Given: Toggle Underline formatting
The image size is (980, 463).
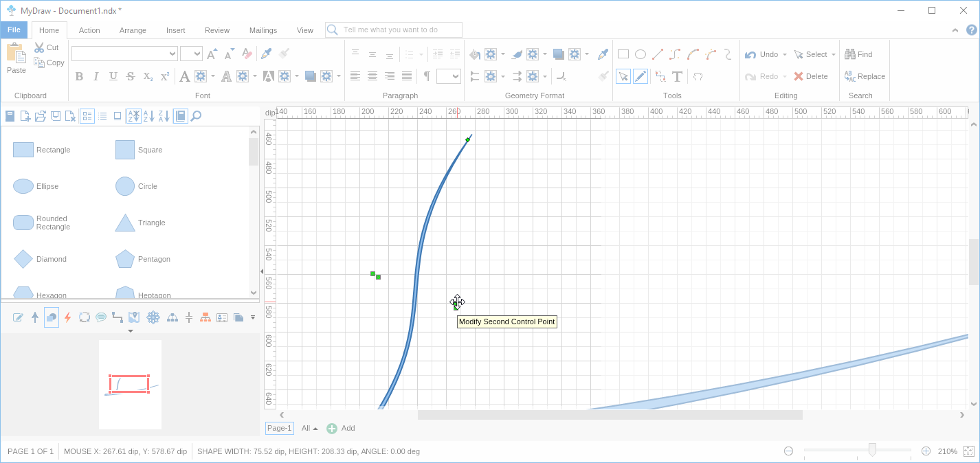Looking at the screenshot, I should pos(113,76).
